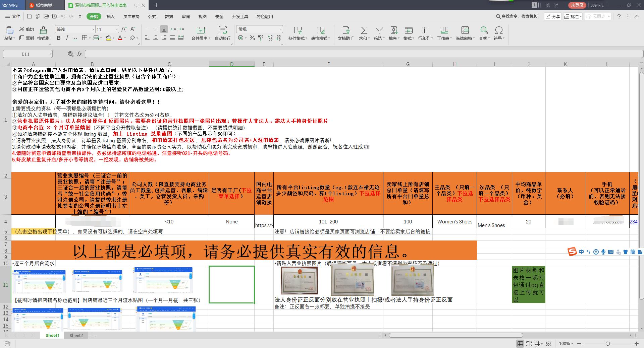
Task: Open the font color dropdown arrow
Action: [125, 39]
